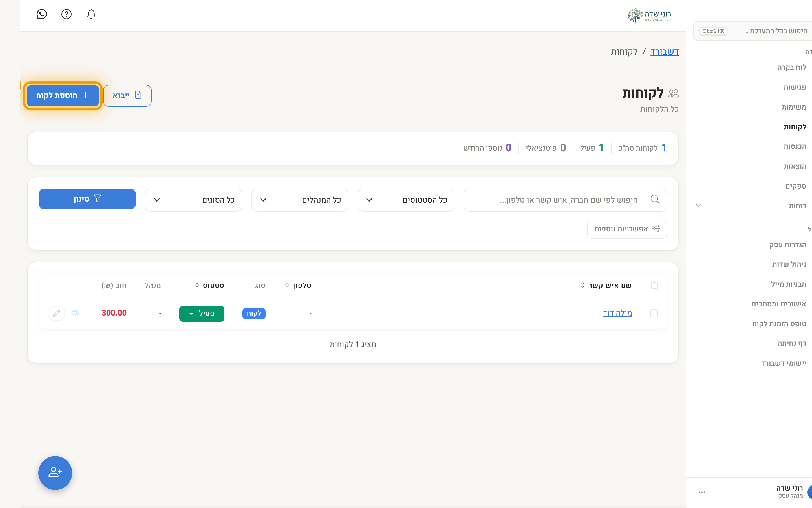The width and height of the screenshot is (812, 508).
Task: Sort by סטטוס column
Action: coord(209,285)
